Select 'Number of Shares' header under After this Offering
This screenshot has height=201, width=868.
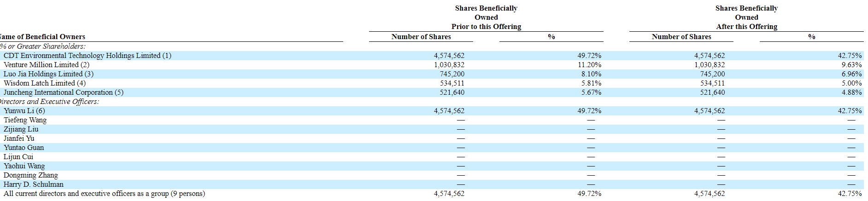tap(681, 37)
